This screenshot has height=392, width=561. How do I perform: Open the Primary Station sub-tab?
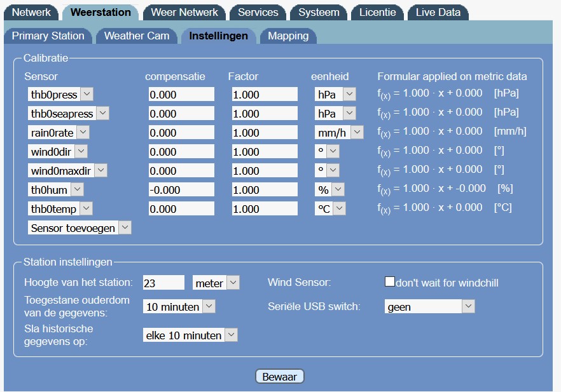(48, 36)
